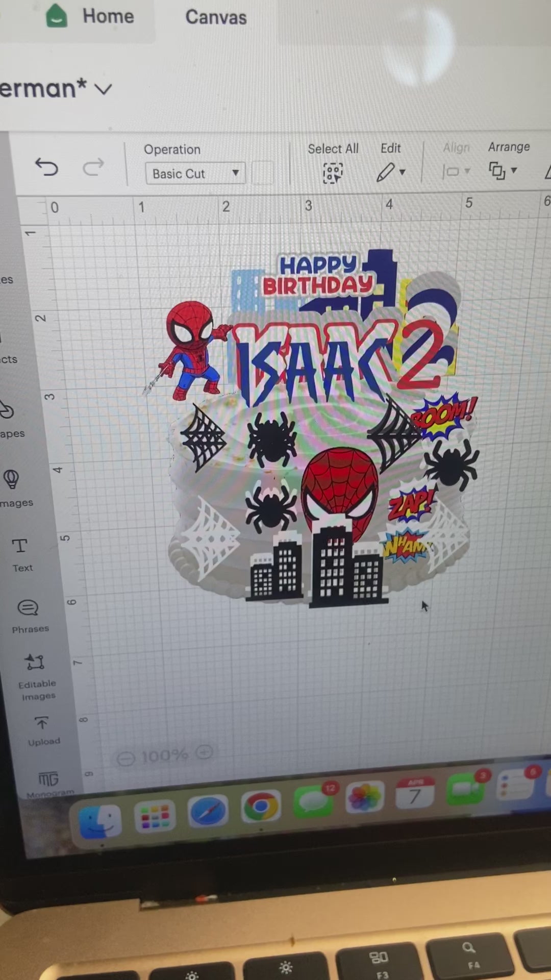
Task: Click the Undo arrow icon
Action: tap(46, 167)
